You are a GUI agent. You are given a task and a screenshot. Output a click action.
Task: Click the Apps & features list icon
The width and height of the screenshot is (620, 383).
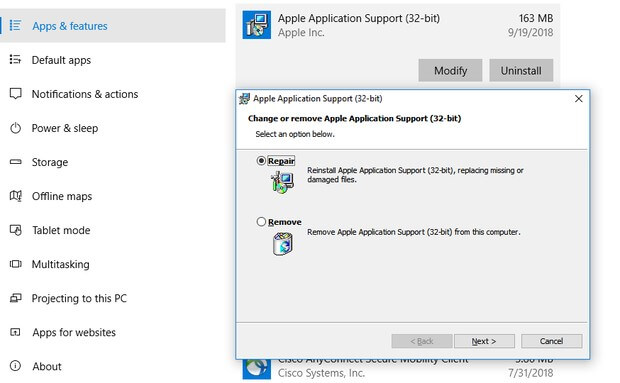(x=15, y=26)
